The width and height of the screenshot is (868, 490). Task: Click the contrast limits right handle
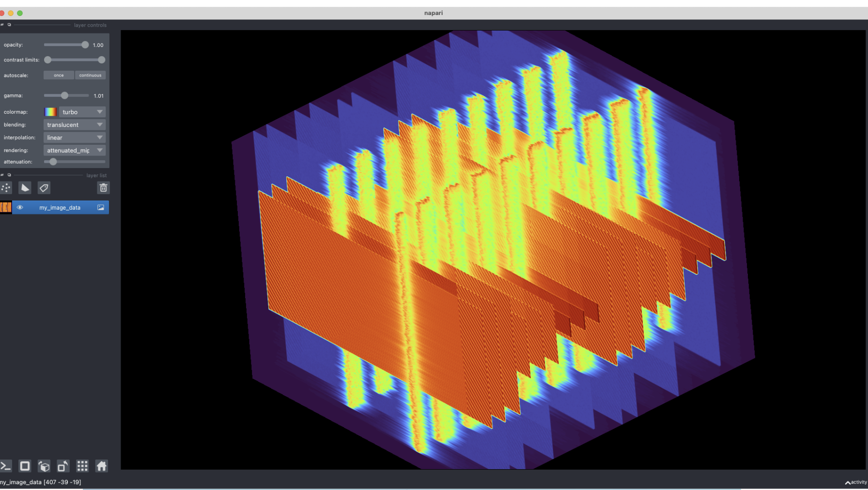tap(101, 60)
